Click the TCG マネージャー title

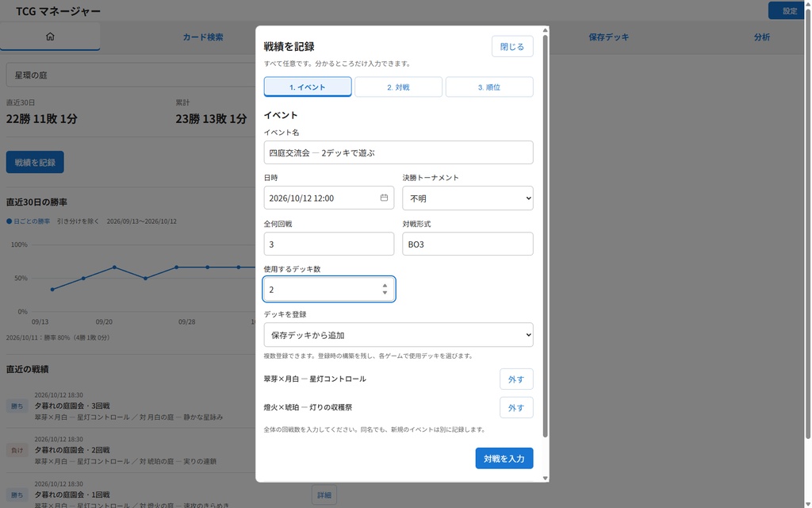click(58, 11)
